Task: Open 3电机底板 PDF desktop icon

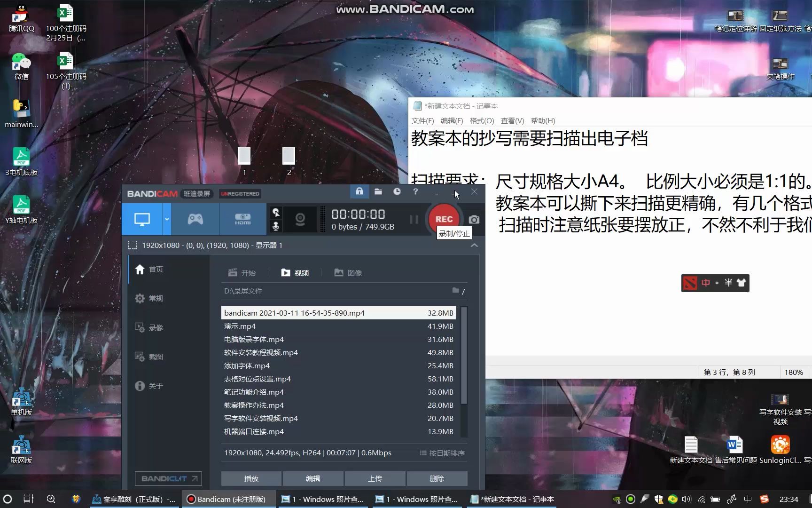Action: coord(21,162)
